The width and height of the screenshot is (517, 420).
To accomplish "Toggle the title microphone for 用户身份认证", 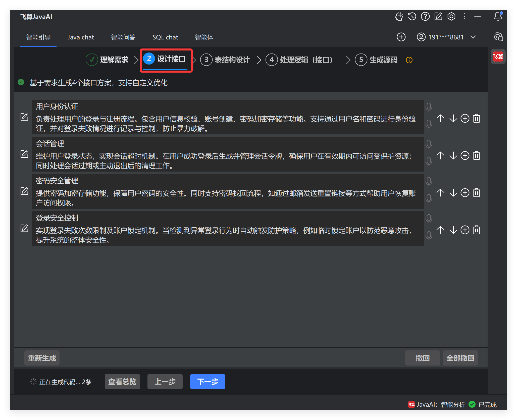I will point(429,107).
